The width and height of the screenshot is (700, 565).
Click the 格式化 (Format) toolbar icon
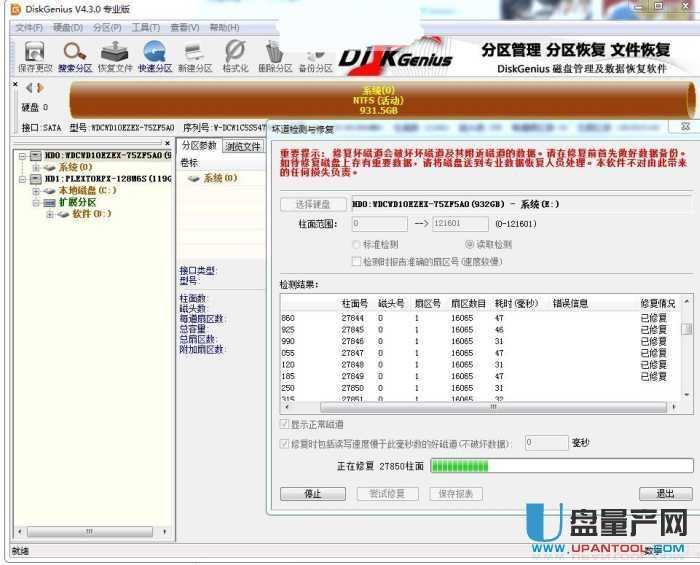235,55
